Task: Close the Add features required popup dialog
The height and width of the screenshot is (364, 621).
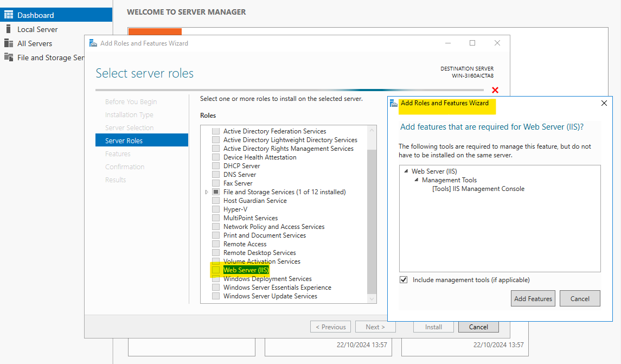Action: click(604, 103)
